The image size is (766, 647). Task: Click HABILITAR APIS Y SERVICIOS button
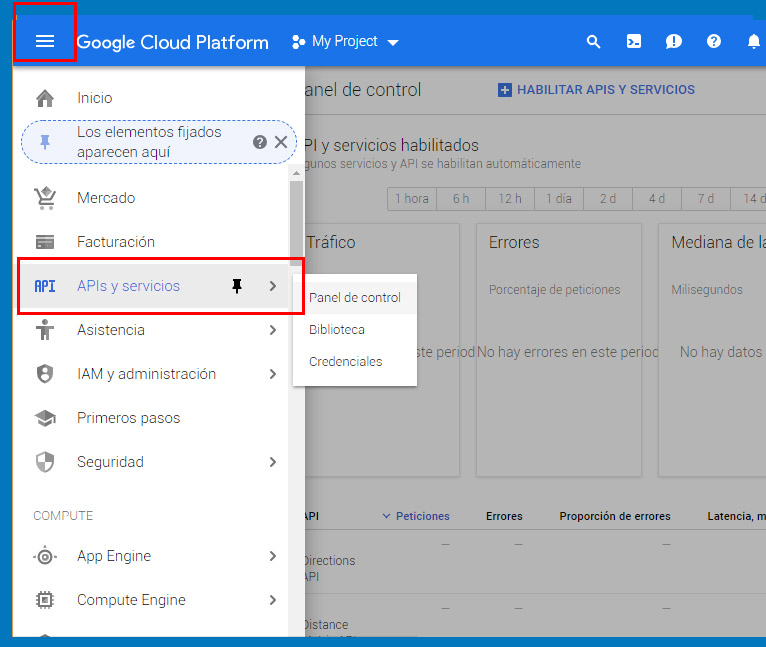coord(596,90)
